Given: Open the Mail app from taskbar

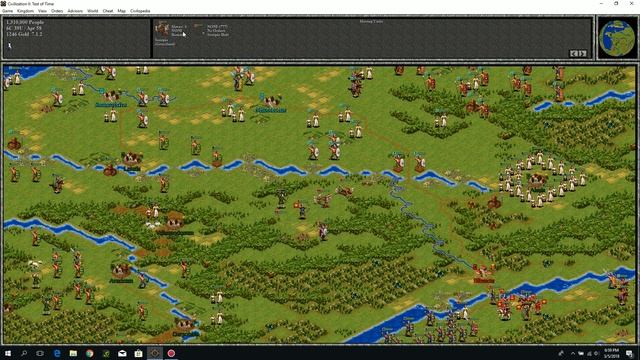Looking at the screenshot, I should click(x=122, y=353).
